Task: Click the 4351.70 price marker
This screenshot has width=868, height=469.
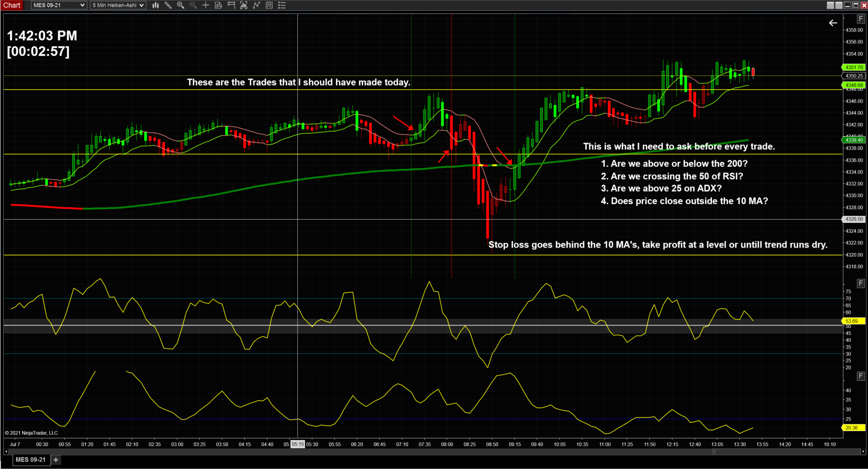Action: click(x=854, y=67)
